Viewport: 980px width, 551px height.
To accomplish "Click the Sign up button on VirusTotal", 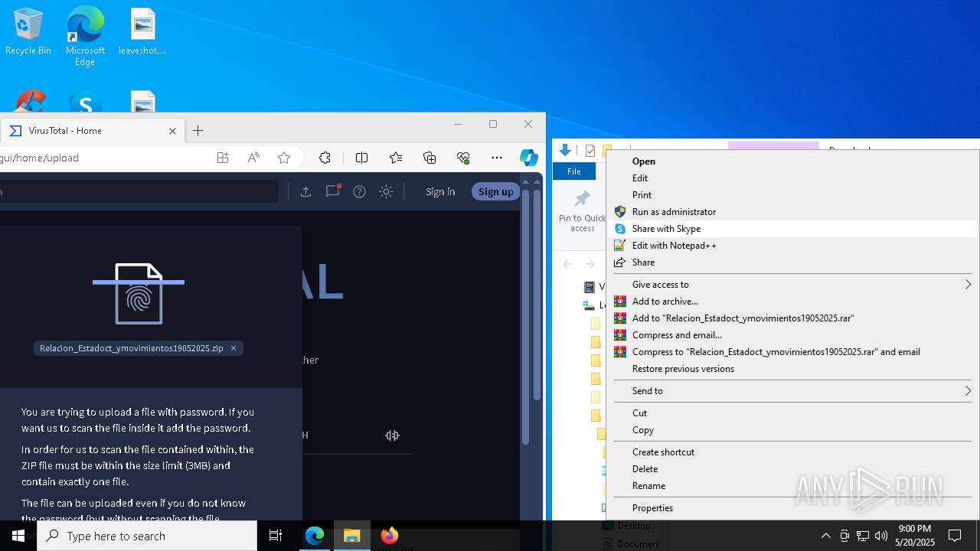I will coord(495,191).
